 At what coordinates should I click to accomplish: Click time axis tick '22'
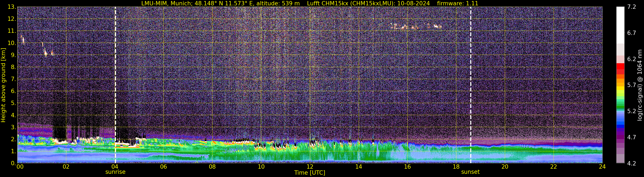click(554, 167)
